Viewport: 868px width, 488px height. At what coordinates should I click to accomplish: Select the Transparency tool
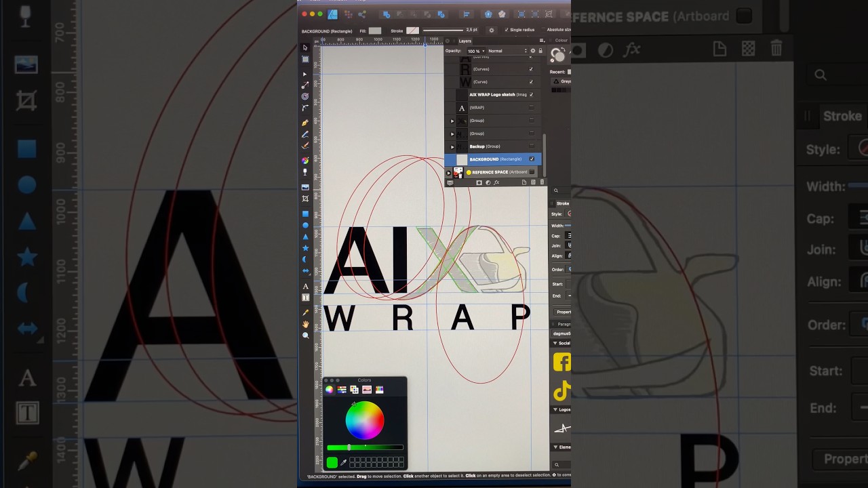pos(305,172)
